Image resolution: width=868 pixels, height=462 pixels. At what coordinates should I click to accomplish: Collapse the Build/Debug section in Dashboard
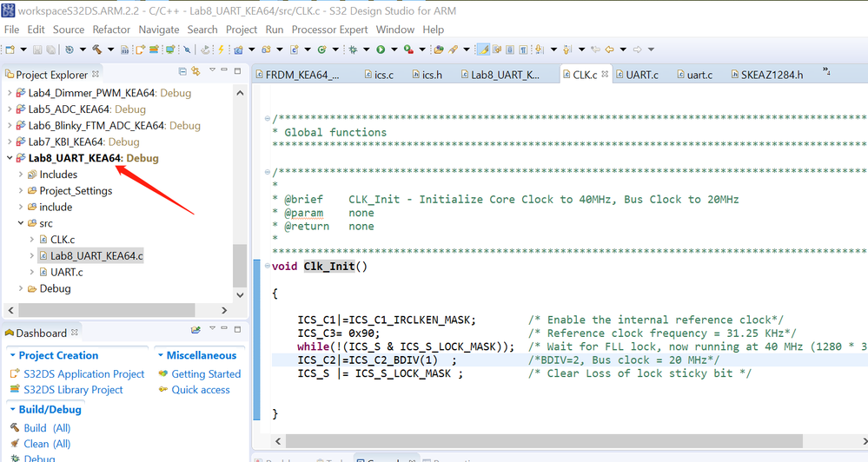pos(12,409)
